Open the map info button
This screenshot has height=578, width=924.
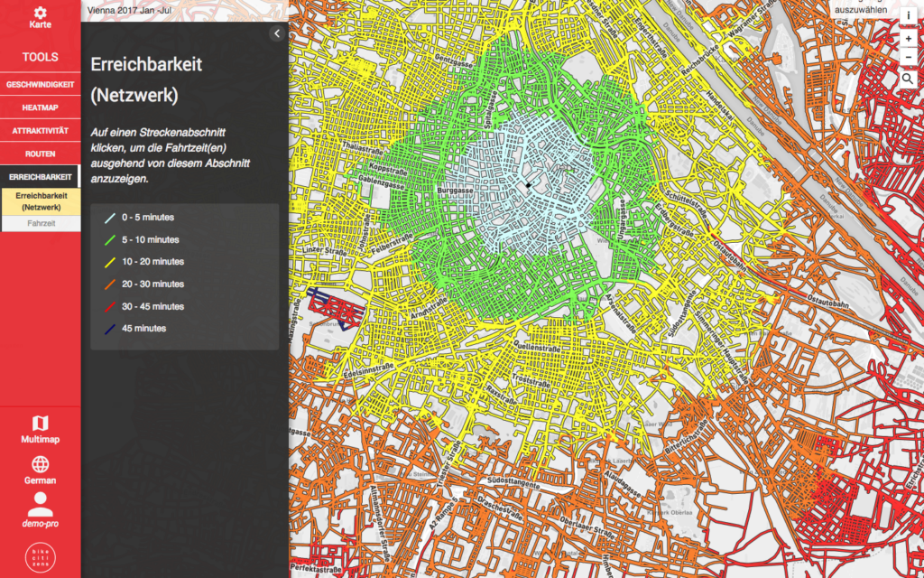[908, 15]
